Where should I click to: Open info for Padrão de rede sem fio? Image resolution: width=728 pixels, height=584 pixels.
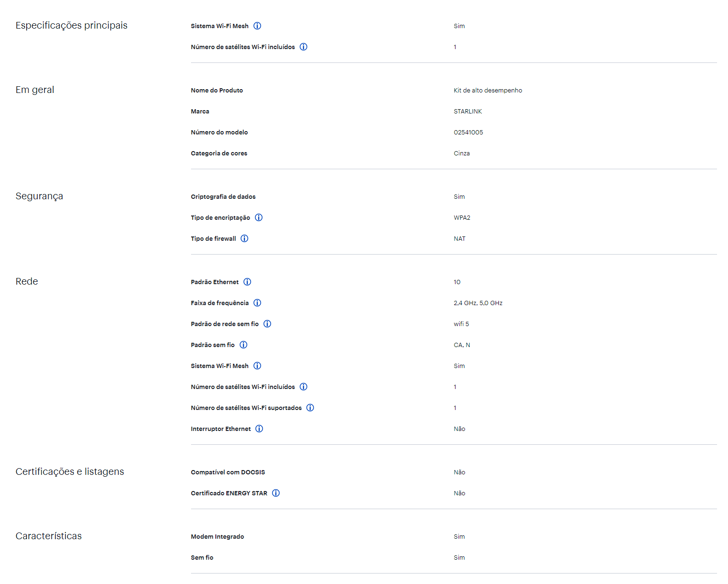click(267, 324)
